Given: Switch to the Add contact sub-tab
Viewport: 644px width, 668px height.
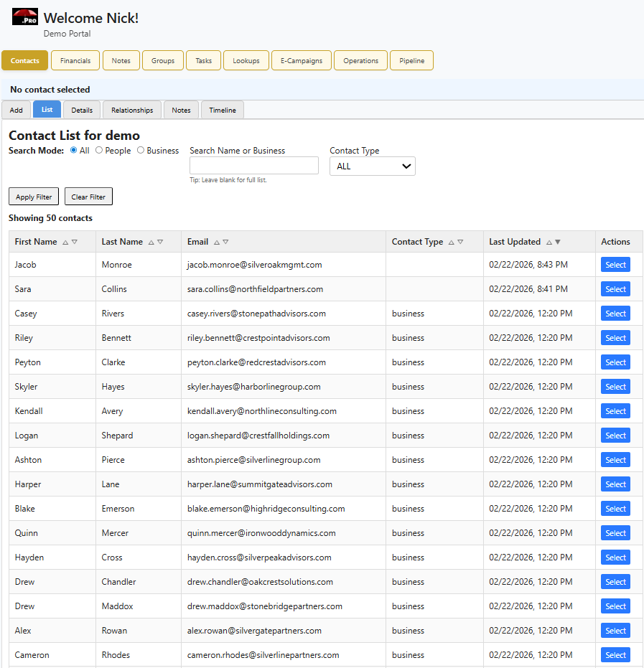Looking at the screenshot, I should click(x=17, y=110).
